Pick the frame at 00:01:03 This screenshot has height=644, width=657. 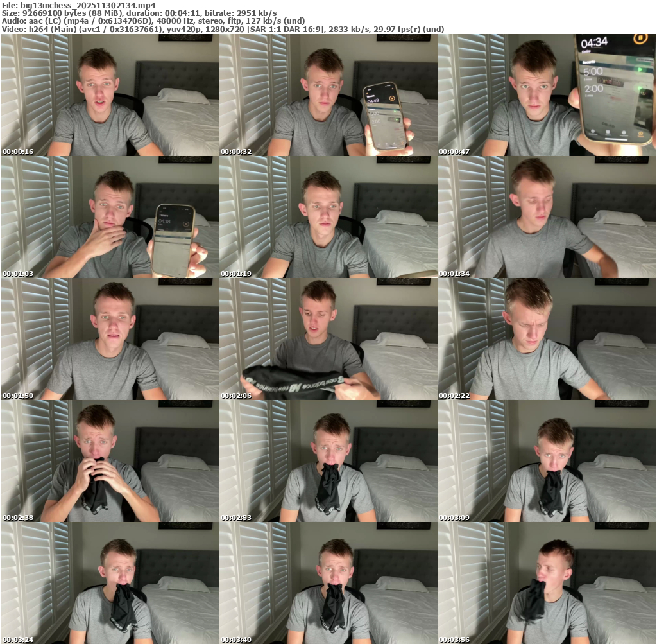coord(110,217)
